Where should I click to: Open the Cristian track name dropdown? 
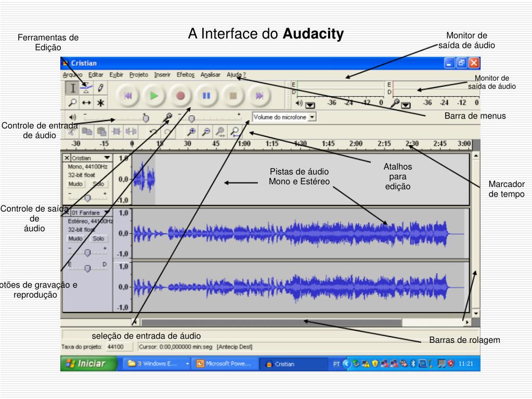(107, 158)
